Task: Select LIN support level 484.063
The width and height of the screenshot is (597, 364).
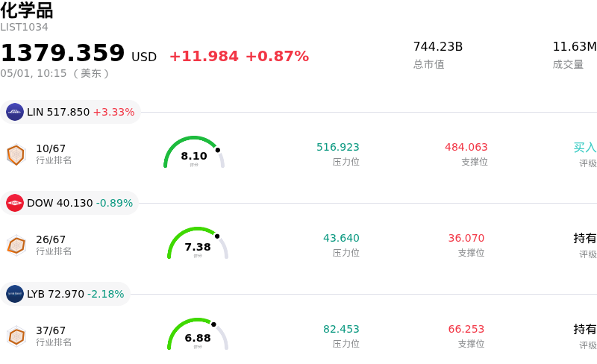Action: point(466,147)
